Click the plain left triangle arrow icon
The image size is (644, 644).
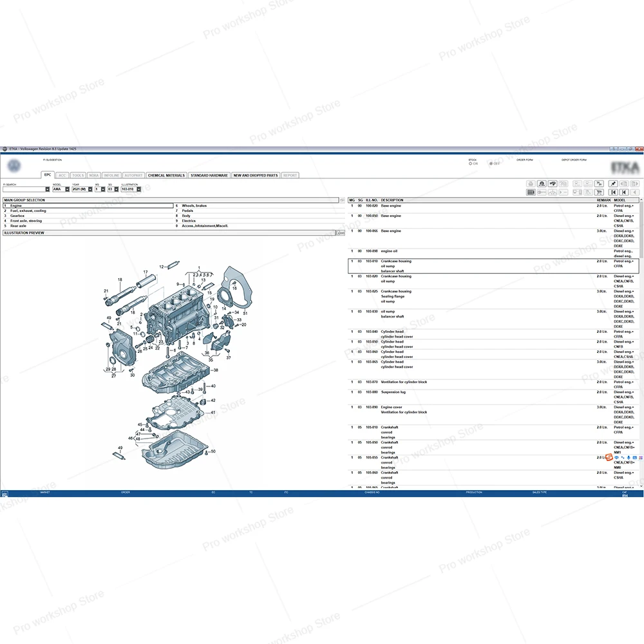click(635, 192)
